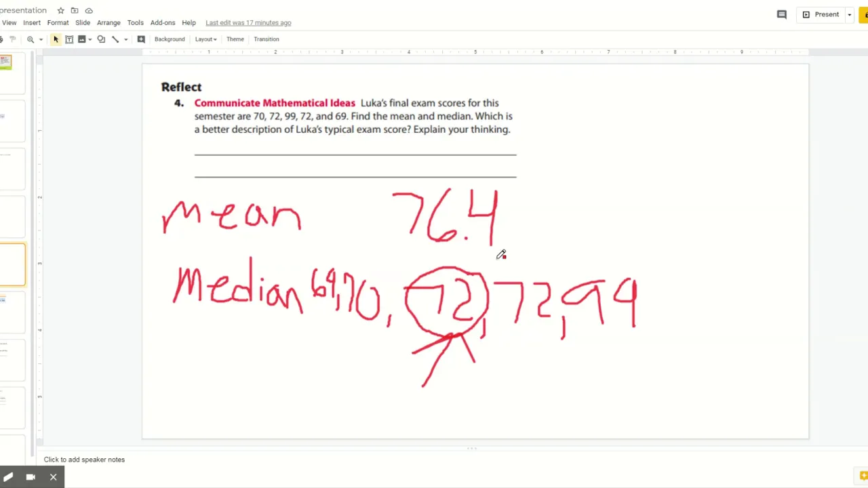Check cloud save status icon
This screenshot has width=868, height=488.
point(89,11)
